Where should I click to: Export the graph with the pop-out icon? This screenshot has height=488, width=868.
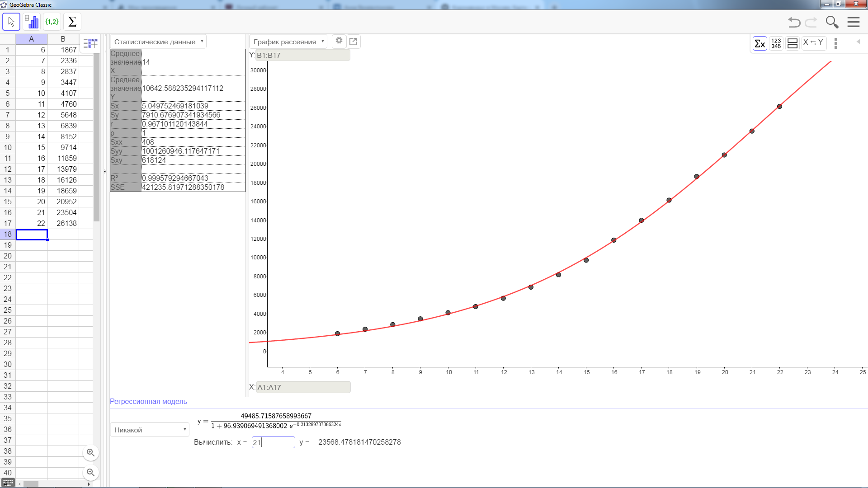click(354, 42)
